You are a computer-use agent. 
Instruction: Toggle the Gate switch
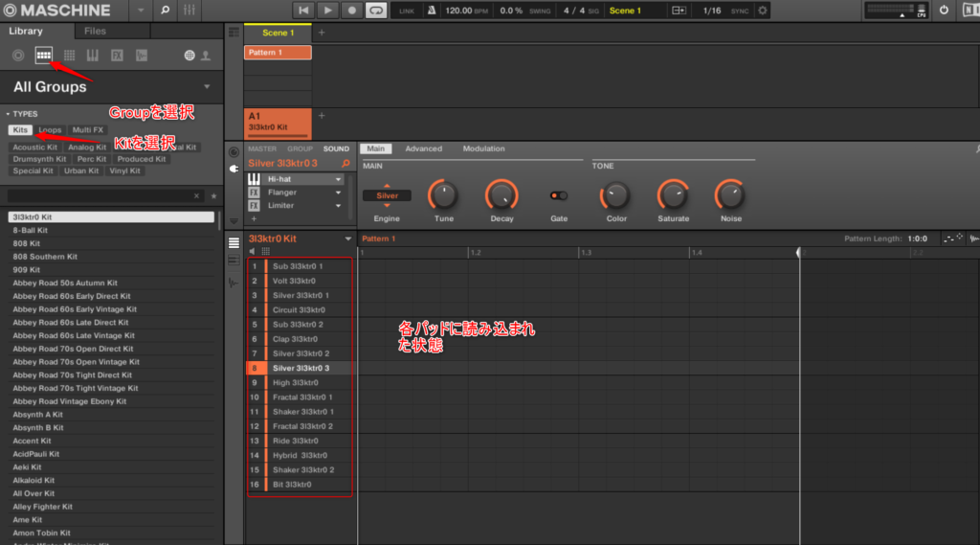tap(558, 195)
